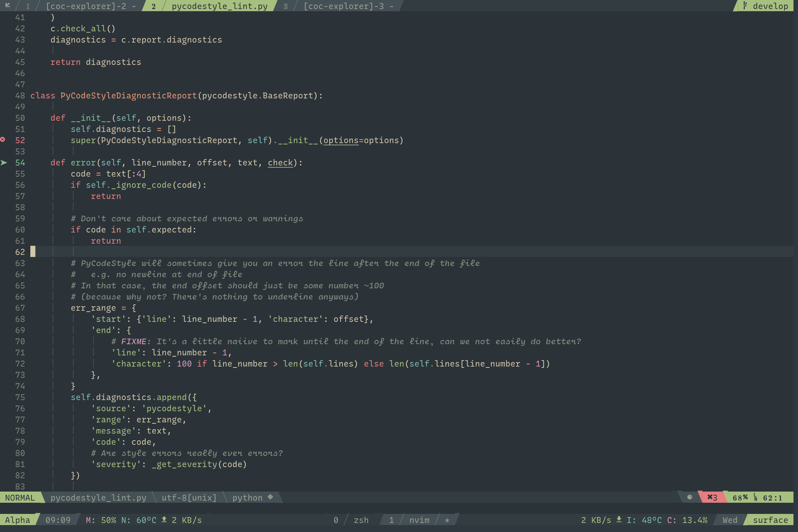Click the error sign on line 52
798x532 pixels.
coord(3,139)
